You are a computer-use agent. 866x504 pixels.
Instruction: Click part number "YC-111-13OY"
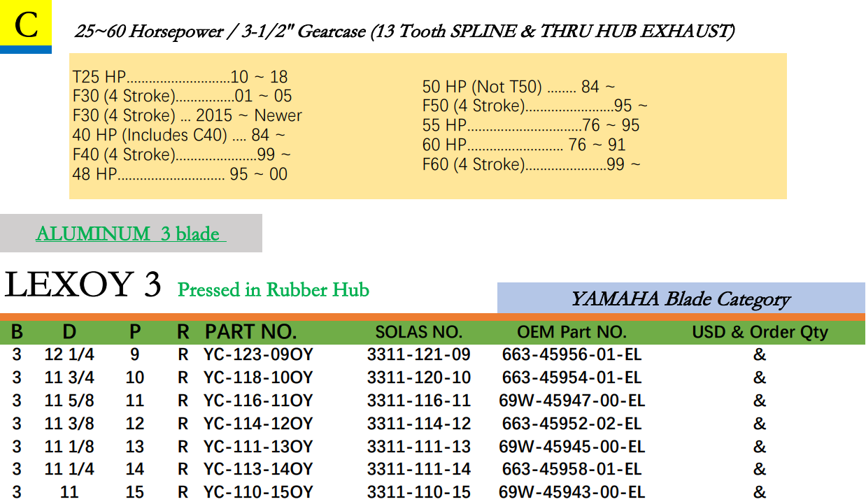(x=258, y=446)
